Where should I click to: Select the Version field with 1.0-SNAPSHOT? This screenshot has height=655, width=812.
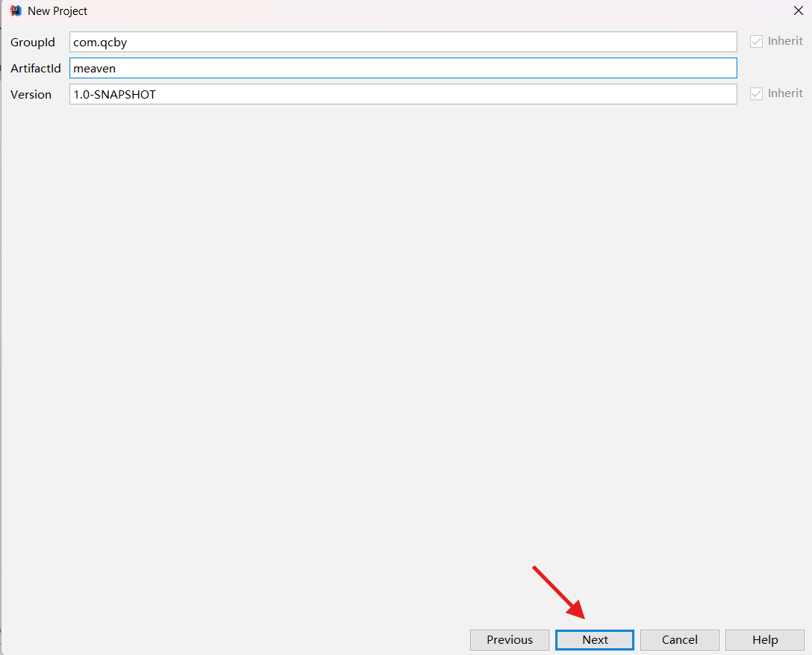[403, 94]
